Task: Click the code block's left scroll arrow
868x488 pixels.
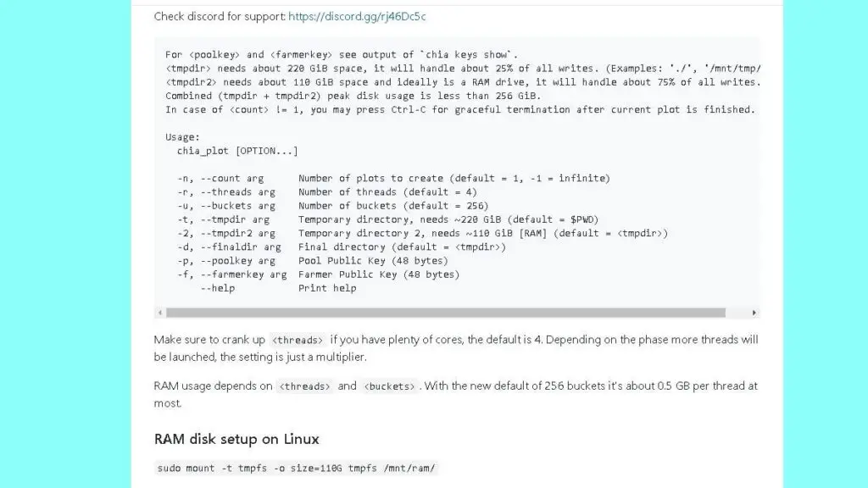Action: 159,313
